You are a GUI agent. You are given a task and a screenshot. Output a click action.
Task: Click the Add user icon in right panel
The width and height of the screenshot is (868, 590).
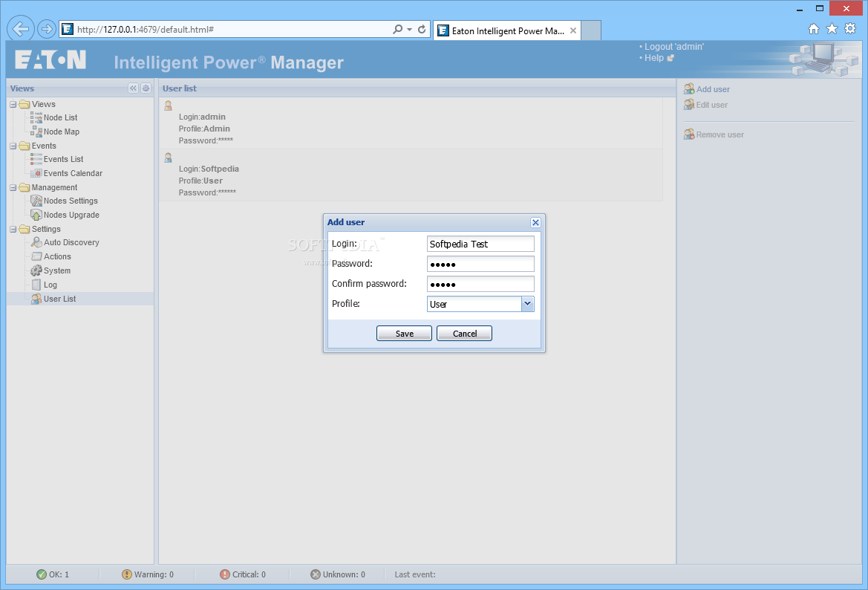click(688, 88)
